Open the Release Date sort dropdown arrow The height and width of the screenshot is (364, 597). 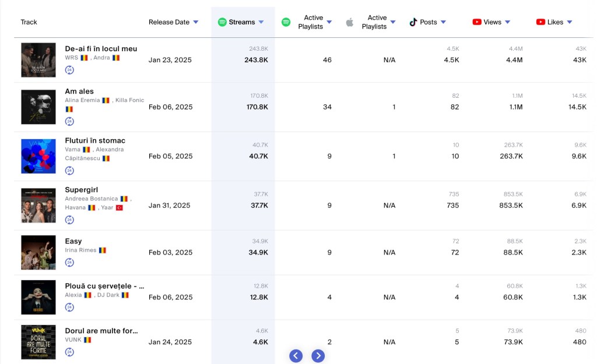(x=196, y=22)
